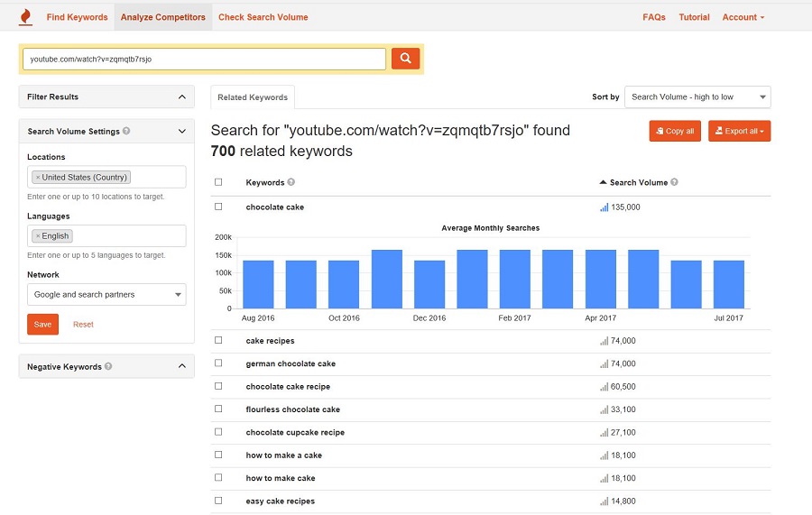Screen dimensions: 812x515
Task: Open the Tutorial page
Action: [694, 17]
